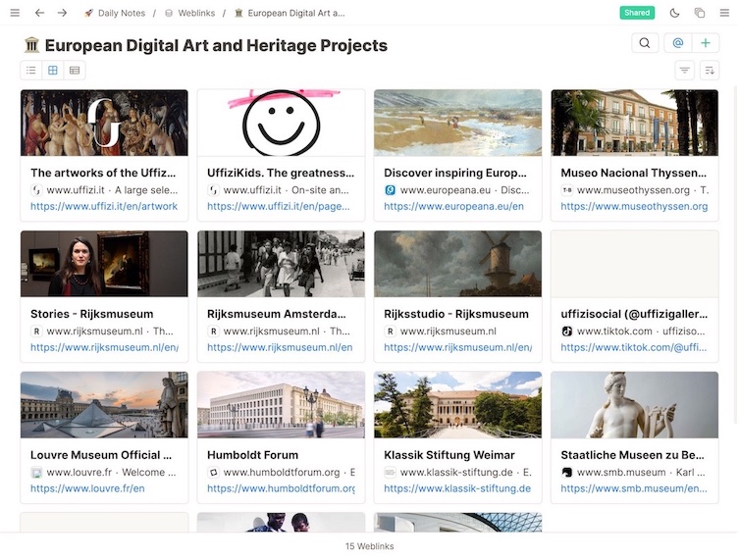
Task: Open the Europeana landscape thumbnail
Action: coord(457,123)
